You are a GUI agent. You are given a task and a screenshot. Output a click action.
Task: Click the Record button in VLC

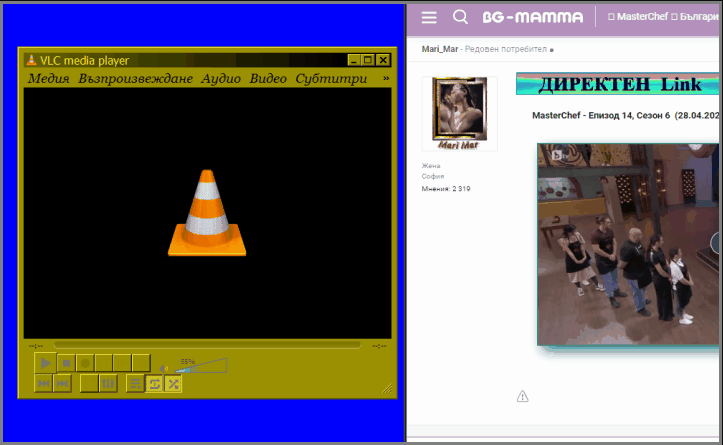(86, 363)
